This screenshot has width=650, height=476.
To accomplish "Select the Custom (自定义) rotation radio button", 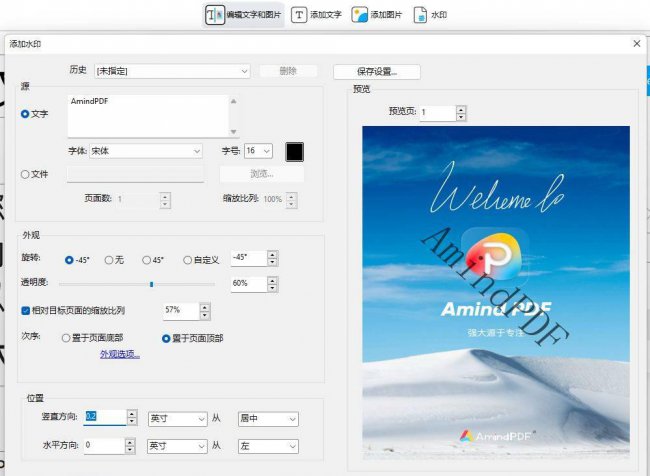I will point(187,260).
